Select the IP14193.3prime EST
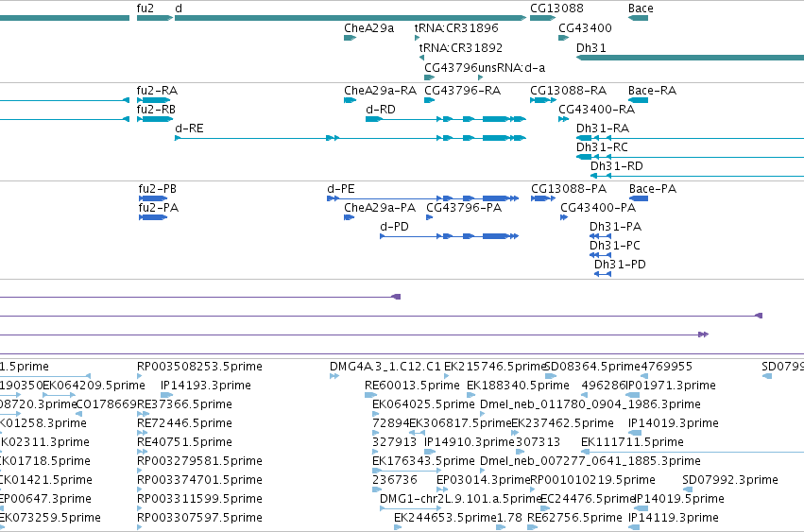The height and width of the screenshot is (532, 804). pos(166,395)
